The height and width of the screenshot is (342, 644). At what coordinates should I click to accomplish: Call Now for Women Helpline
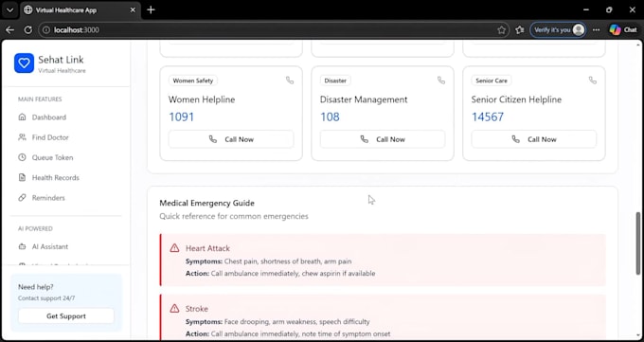pyautogui.click(x=231, y=139)
